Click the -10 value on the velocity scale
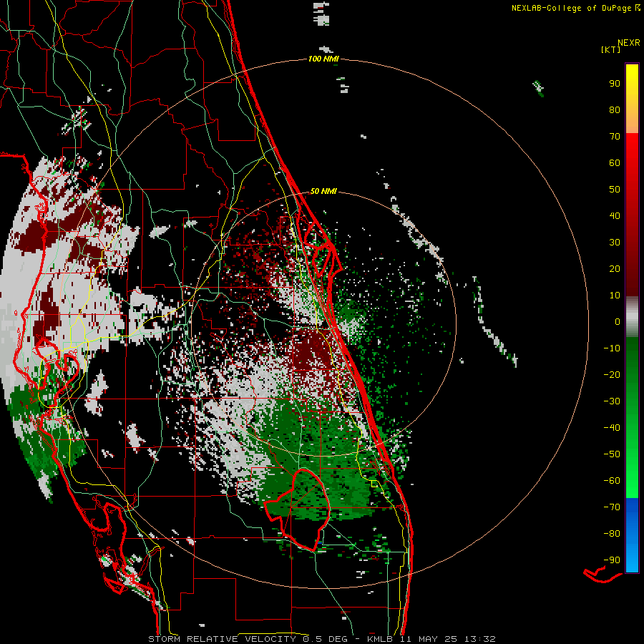 [x=612, y=348]
